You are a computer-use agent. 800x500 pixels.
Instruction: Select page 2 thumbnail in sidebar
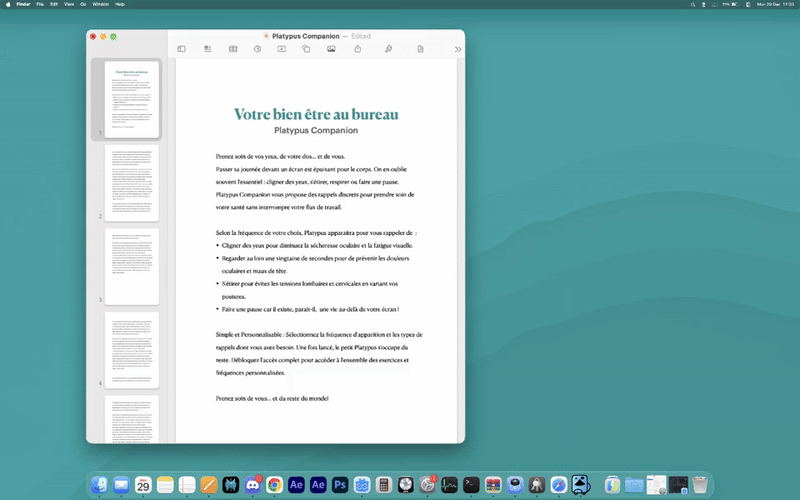[132, 183]
